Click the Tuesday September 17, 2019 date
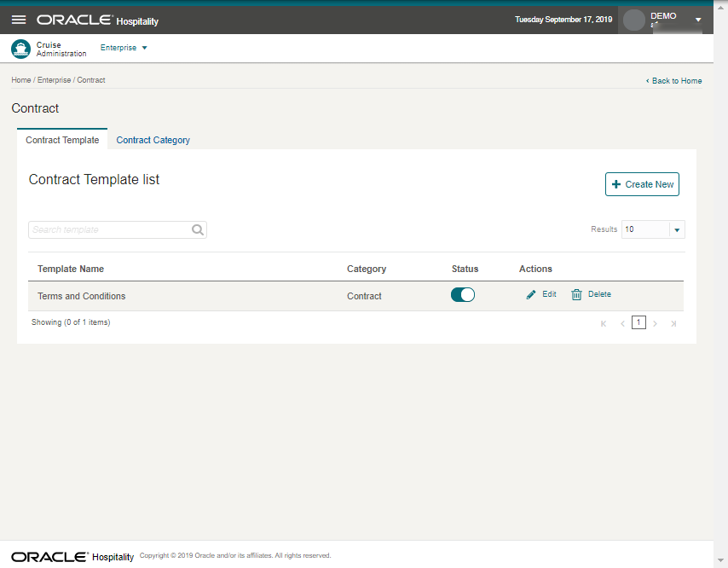Screen dimensions: 728x568 coord(563,20)
